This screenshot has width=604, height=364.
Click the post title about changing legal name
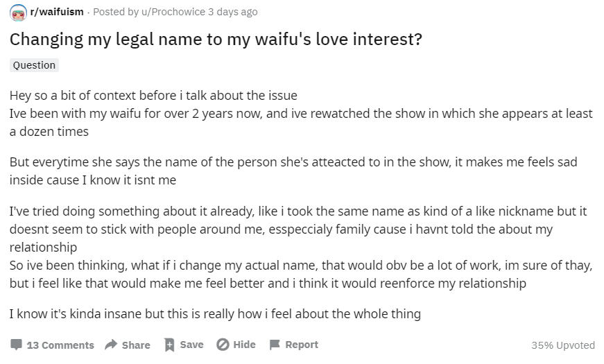click(216, 40)
